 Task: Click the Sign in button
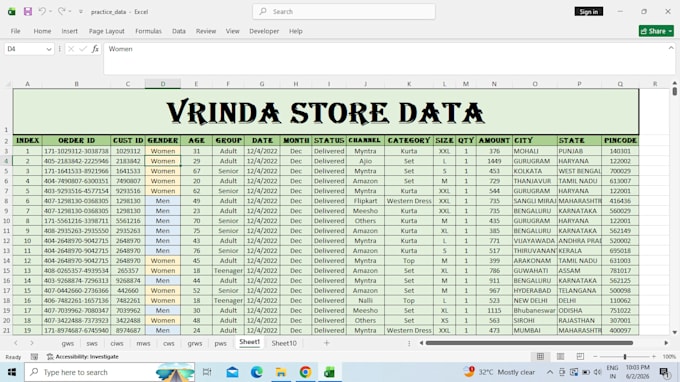point(588,12)
